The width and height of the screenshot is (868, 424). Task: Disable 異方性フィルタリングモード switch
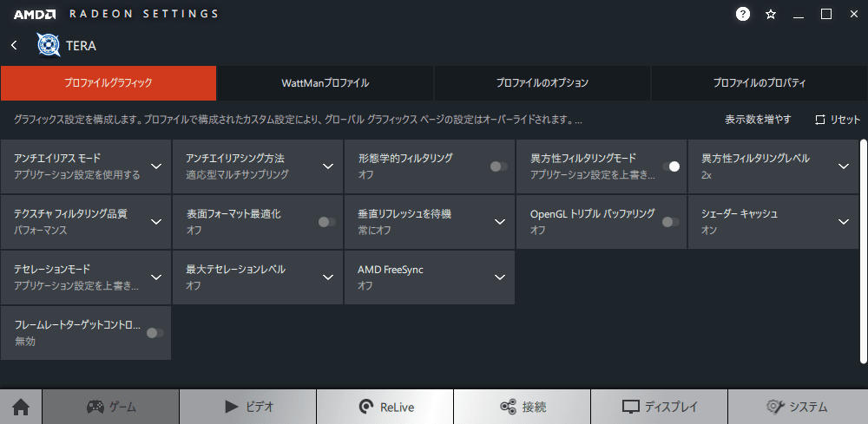pyautogui.click(x=671, y=166)
